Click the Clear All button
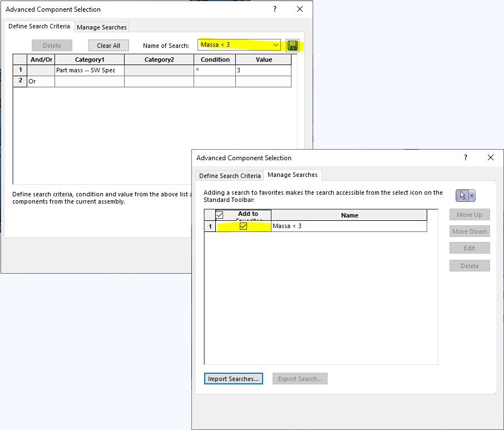 [x=108, y=46]
